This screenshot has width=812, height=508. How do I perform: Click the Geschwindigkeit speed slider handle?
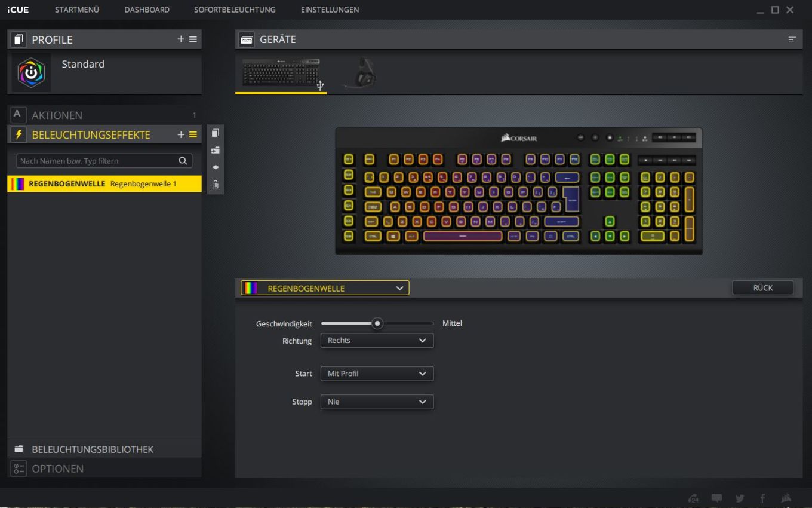(377, 323)
